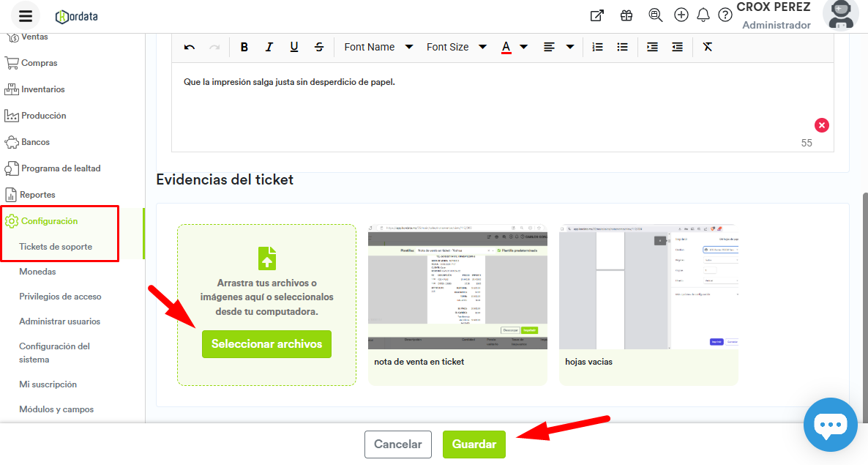This screenshot has height=465, width=868.
Task: Insert a bulleted list
Action: (x=622, y=47)
